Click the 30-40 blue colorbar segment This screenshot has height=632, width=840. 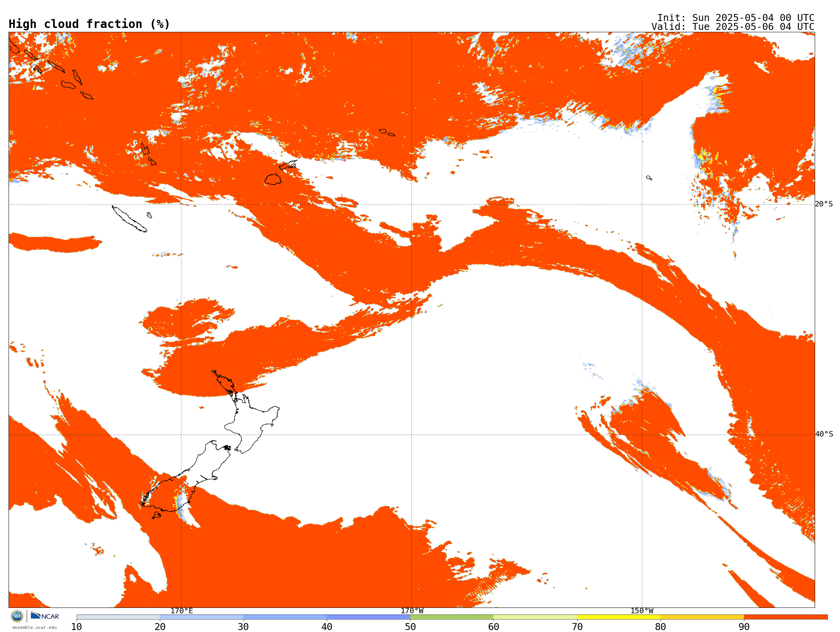pos(285,617)
